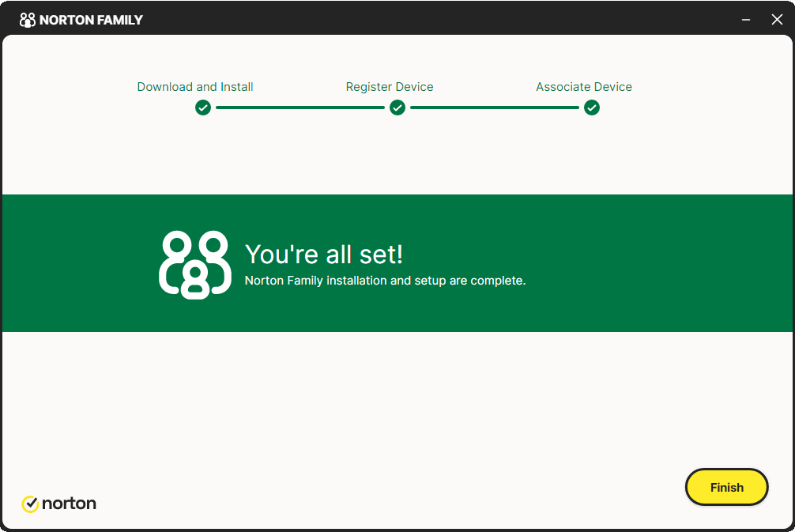Screen dimensions: 795x532
Task: Click the Download and Install checkmark icon
Action: [203, 108]
